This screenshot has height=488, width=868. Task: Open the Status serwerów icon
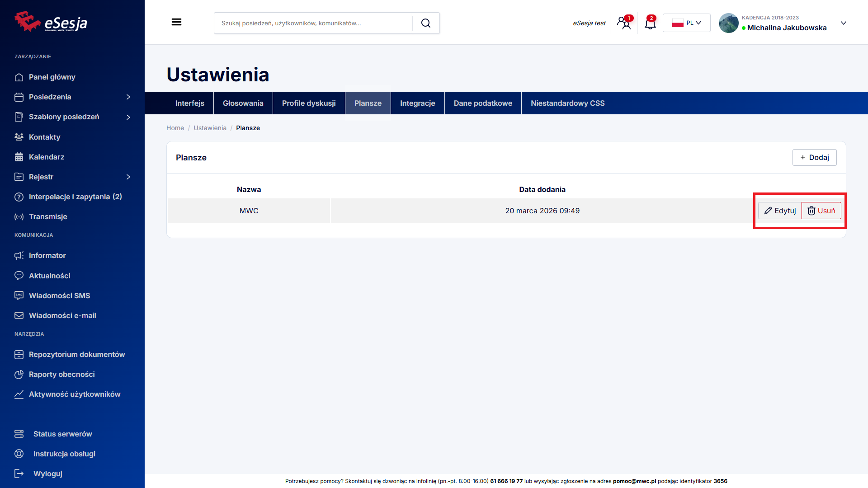19,434
